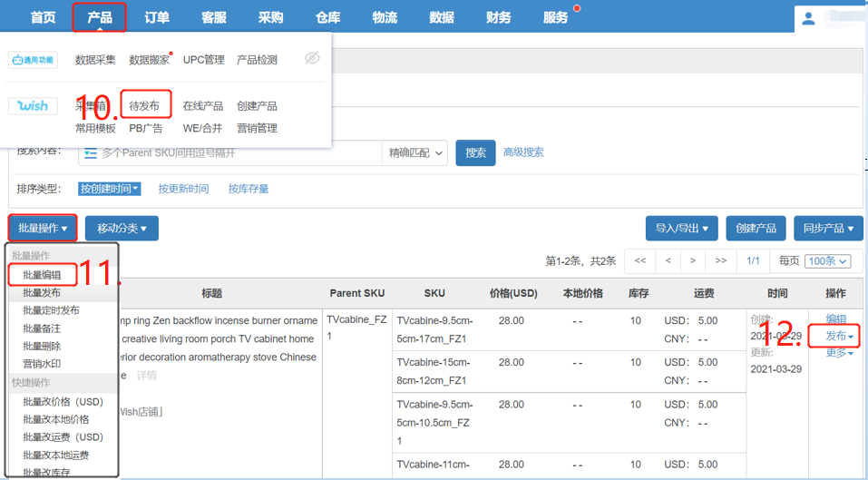The image size is (868, 480).
Task: Open 高级搜索 advanced search link
Action: (523, 152)
